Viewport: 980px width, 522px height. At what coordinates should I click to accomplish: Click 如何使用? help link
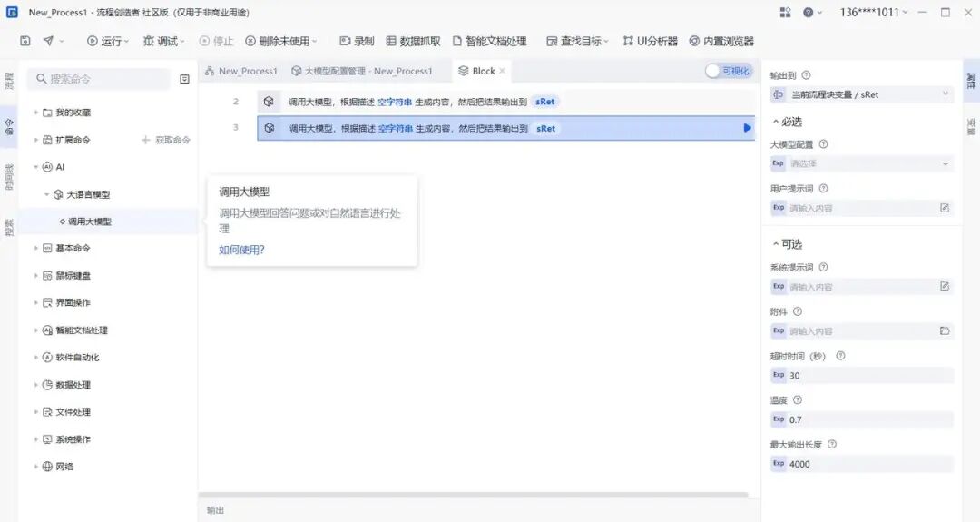[x=242, y=250]
